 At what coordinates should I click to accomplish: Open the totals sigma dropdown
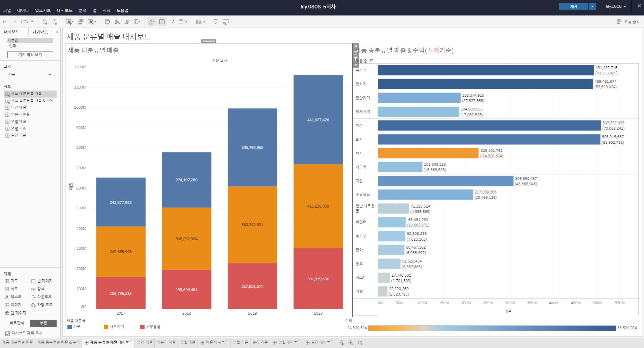click(x=137, y=22)
